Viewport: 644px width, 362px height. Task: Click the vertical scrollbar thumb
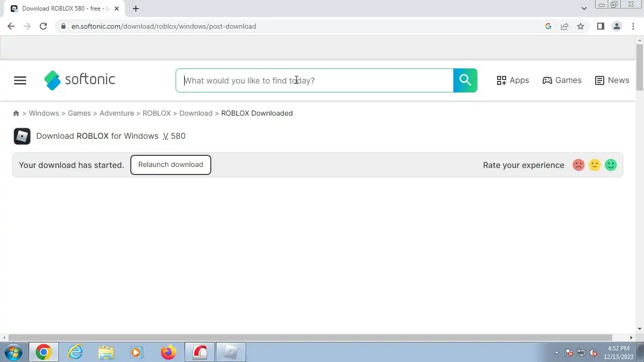coord(639,68)
